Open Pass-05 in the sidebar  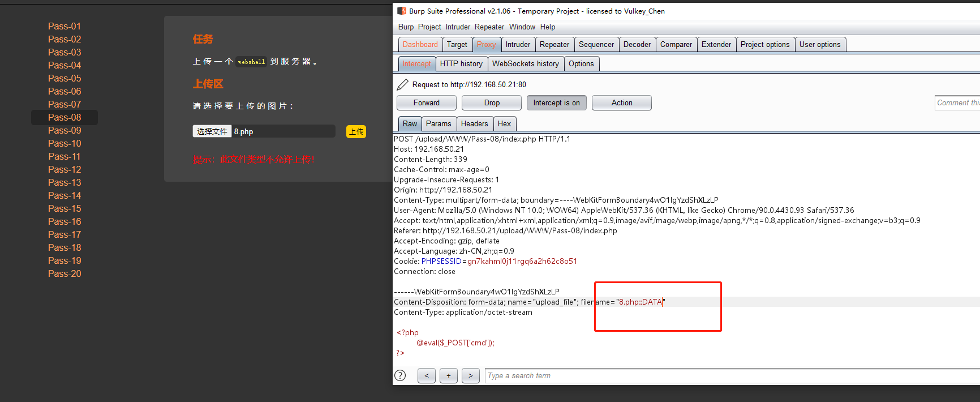click(65, 78)
